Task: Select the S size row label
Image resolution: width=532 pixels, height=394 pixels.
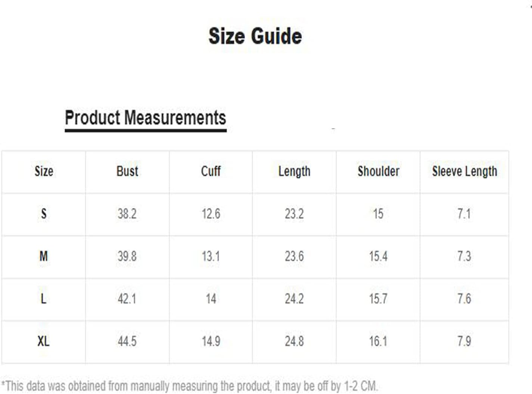Action: coord(44,214)
